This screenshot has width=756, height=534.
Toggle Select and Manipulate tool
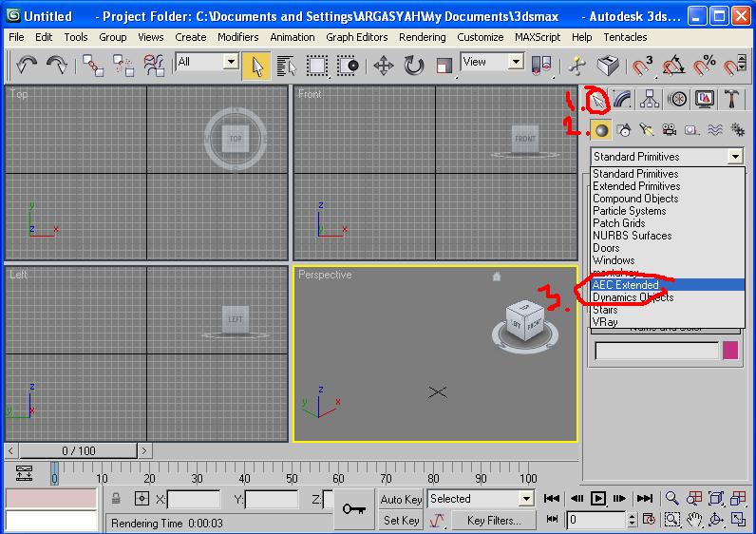(577, 66)
